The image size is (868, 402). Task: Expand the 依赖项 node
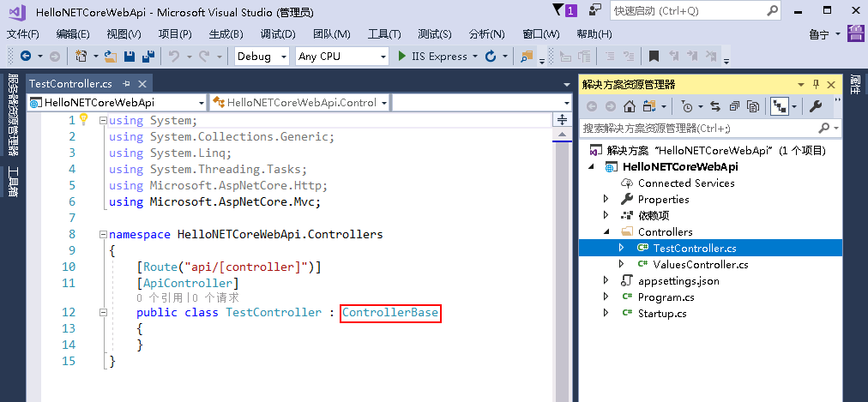[606, 215]
